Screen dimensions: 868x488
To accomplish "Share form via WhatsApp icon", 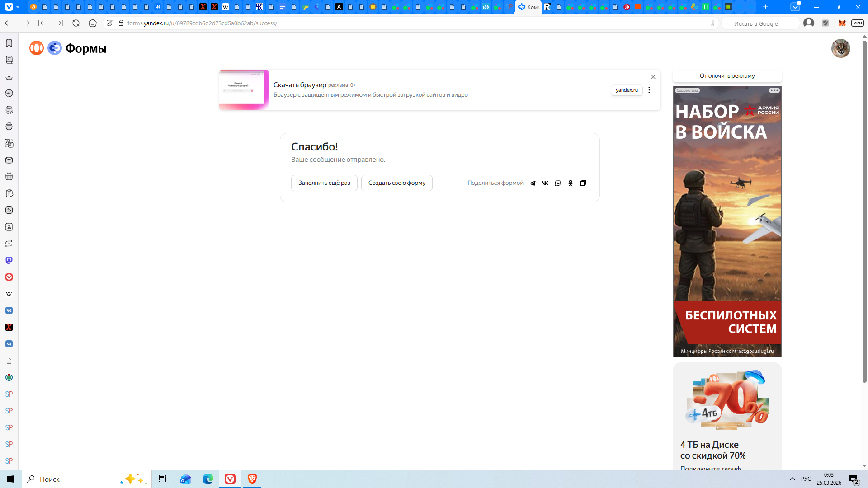I will [x=558, y=183].
